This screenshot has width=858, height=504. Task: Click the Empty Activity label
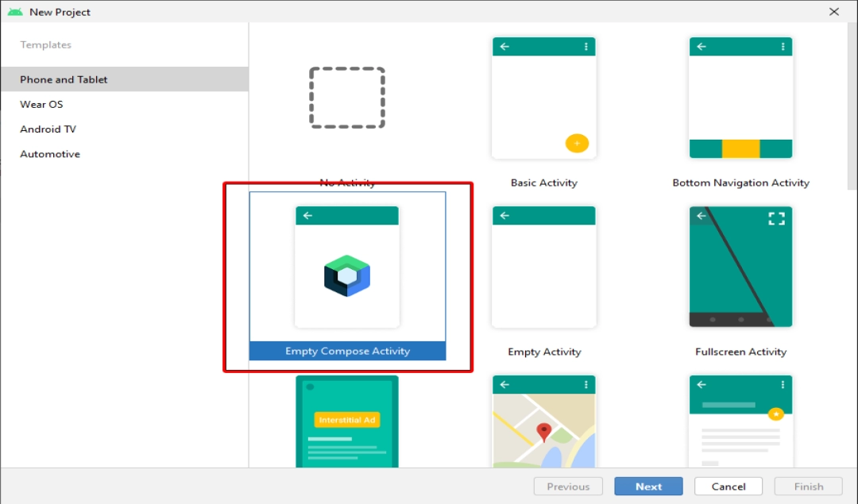point(544,352)
